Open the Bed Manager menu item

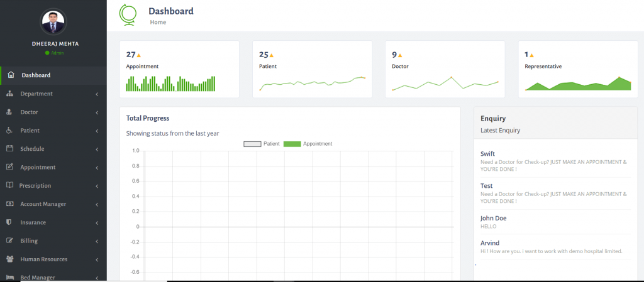click(53, 276)
